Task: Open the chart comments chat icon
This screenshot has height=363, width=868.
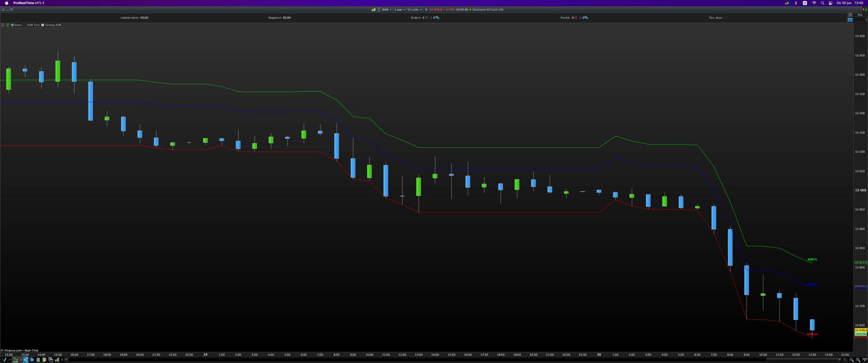Action: [x=32, y=360]
